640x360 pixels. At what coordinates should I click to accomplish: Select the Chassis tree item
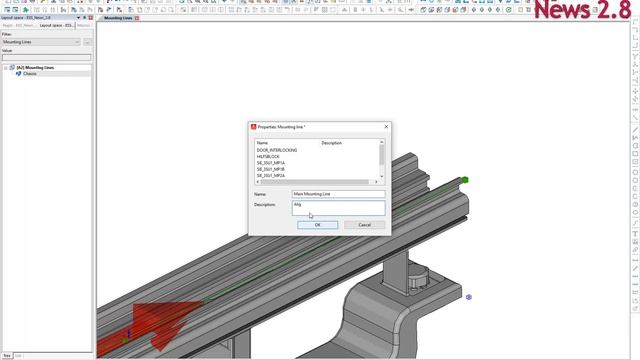pos(30,74)
